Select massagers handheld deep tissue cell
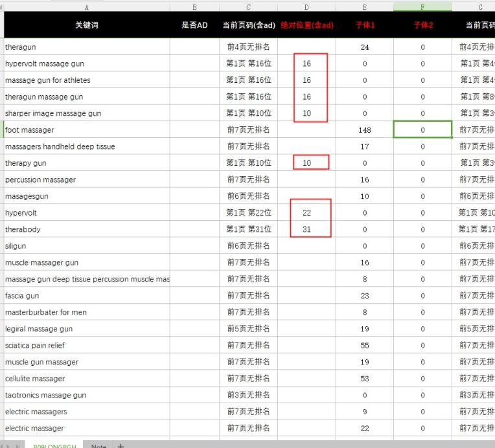Viewport: 495px width, 448px height. [87, 146]
